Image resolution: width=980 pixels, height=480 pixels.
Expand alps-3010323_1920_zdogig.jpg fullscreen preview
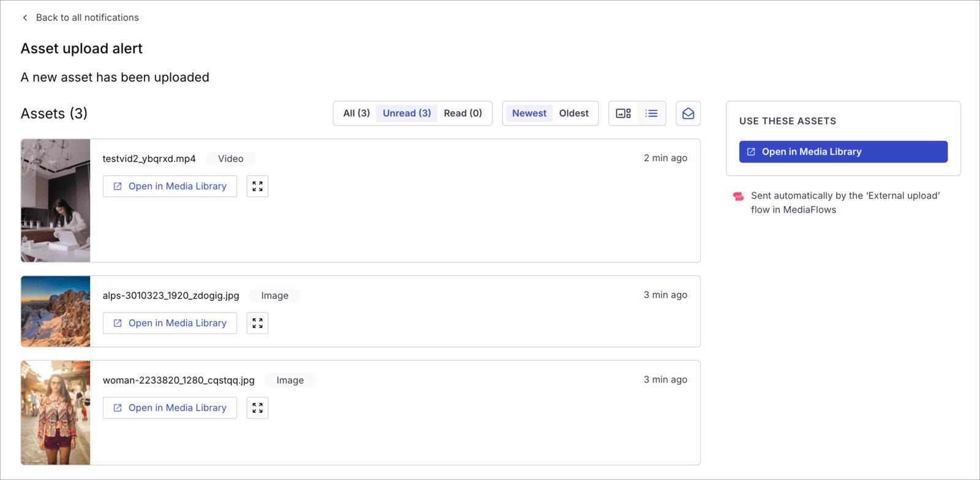coord(258,323)
